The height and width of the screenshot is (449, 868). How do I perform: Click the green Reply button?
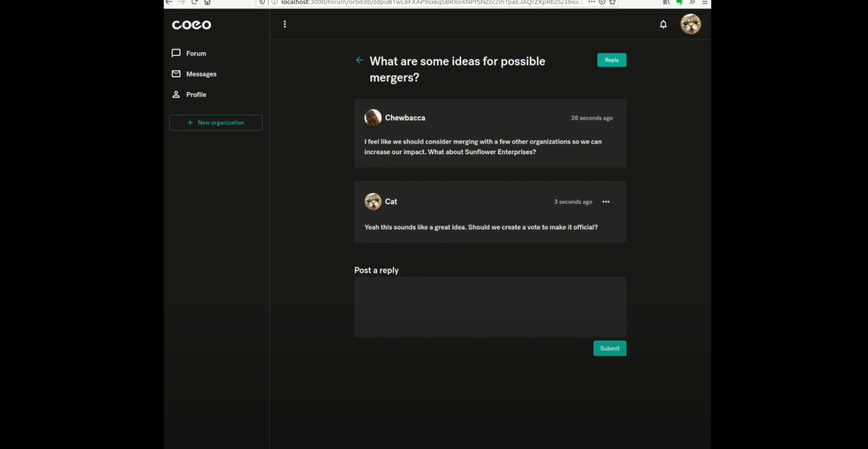(x=612, y=60)
